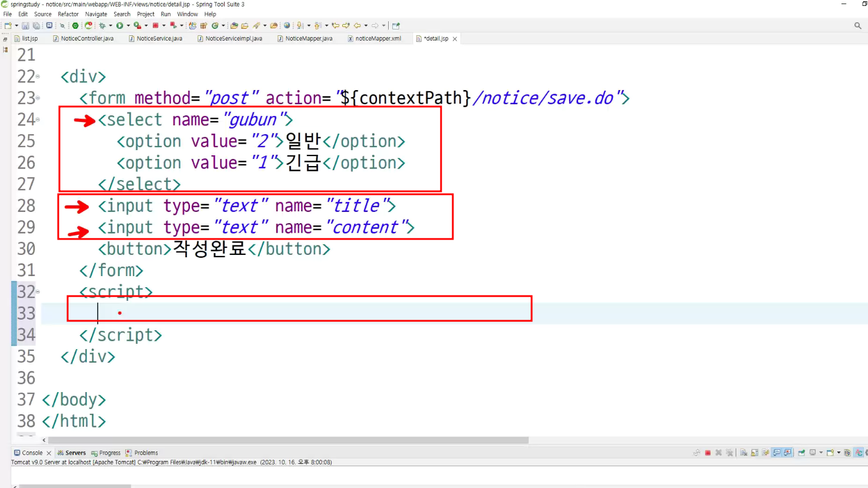Open the Window menu

coord(188,14)
